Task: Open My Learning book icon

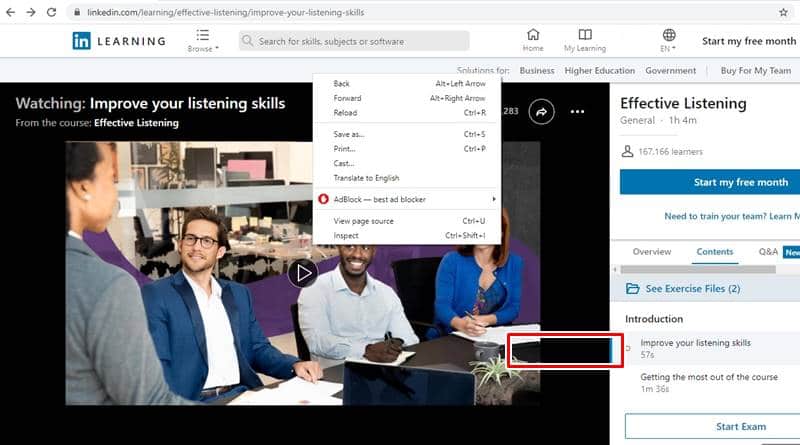Action: pos(585,40)
